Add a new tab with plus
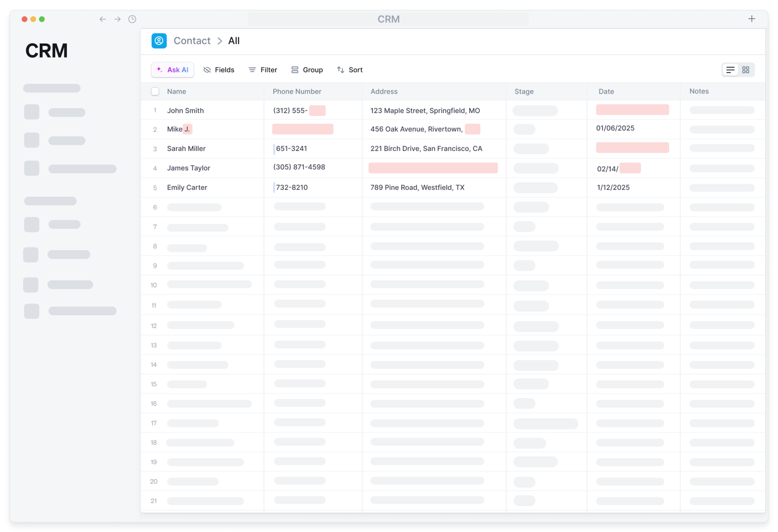Image resolution: width=778 pixels, height=532 pixels. [752, 19]
